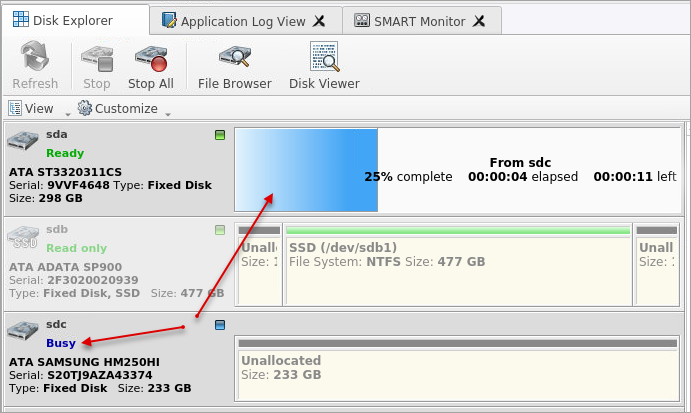Click the Stop disk icon

pyautogui.click(x=97, y=59)
